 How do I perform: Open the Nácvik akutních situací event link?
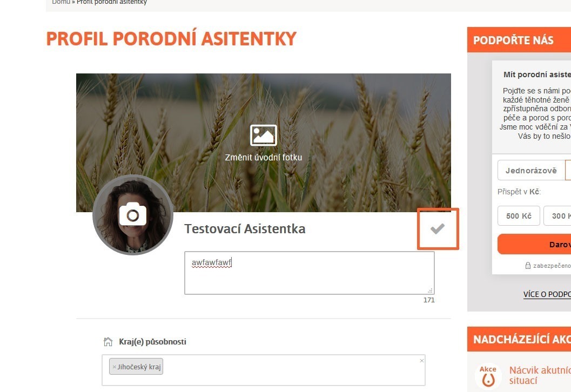point(540,375)
